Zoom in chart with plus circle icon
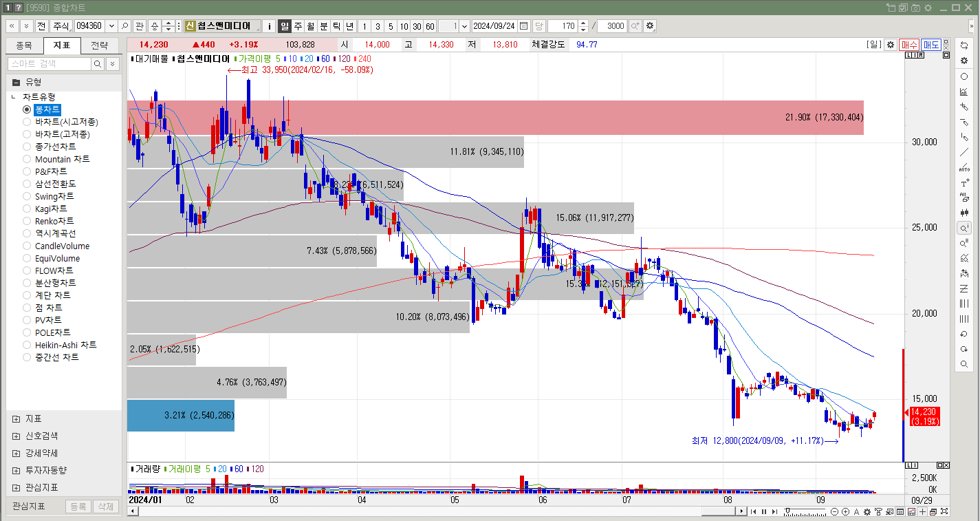Screen dimensions: 980x521 coord(845,511)
